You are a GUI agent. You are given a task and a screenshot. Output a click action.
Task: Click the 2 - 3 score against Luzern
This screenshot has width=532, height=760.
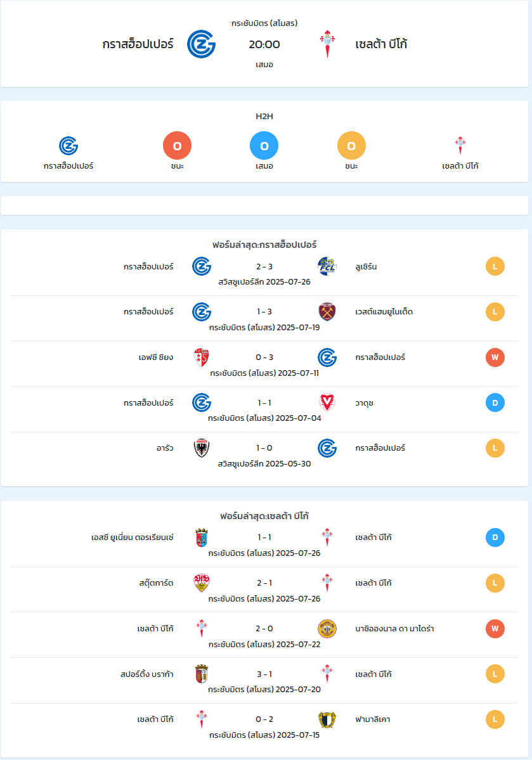[x=264, y=267]
